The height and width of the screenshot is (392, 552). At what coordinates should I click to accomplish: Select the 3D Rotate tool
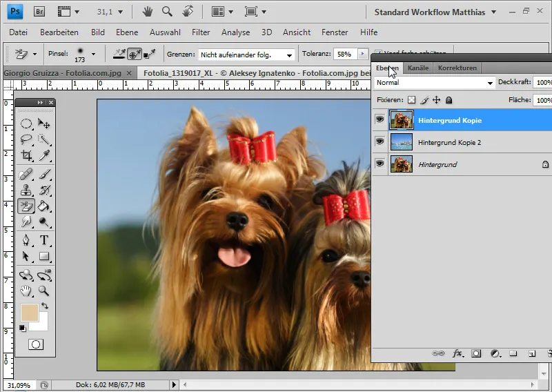coord(26,275)
